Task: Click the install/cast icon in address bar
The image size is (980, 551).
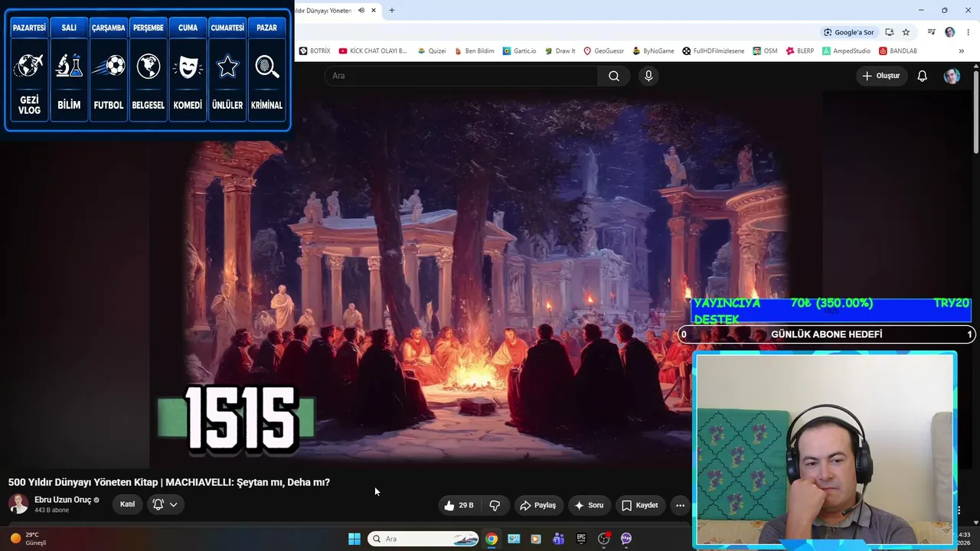Action: tap(889, 32)
